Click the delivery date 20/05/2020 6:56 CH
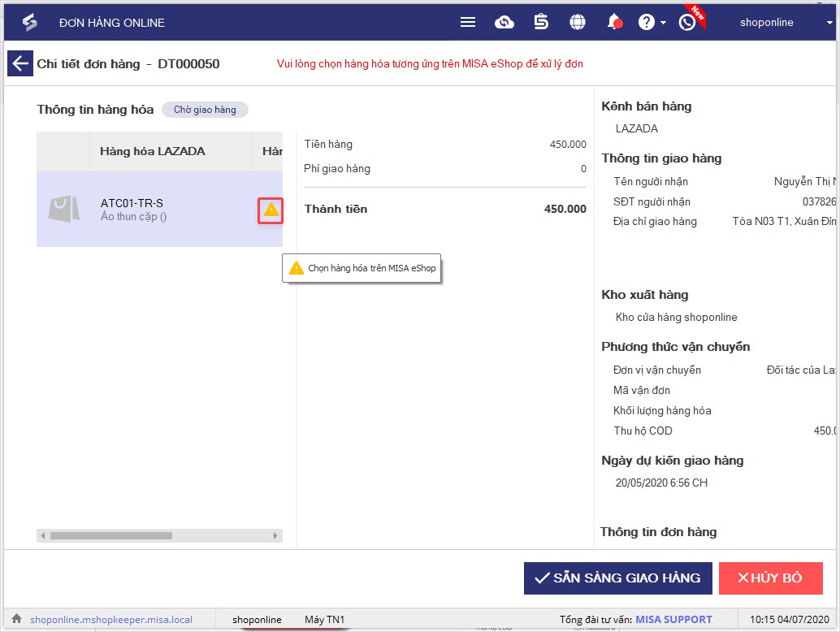 pos(661,483)
